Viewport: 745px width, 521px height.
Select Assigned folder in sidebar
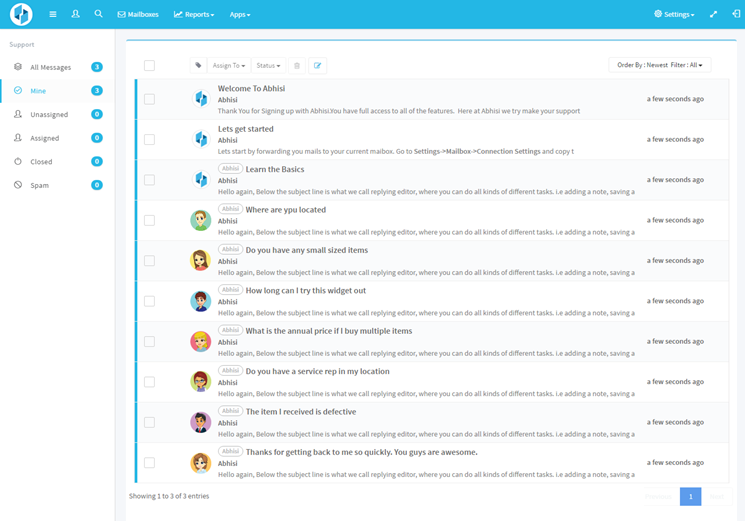57,138
